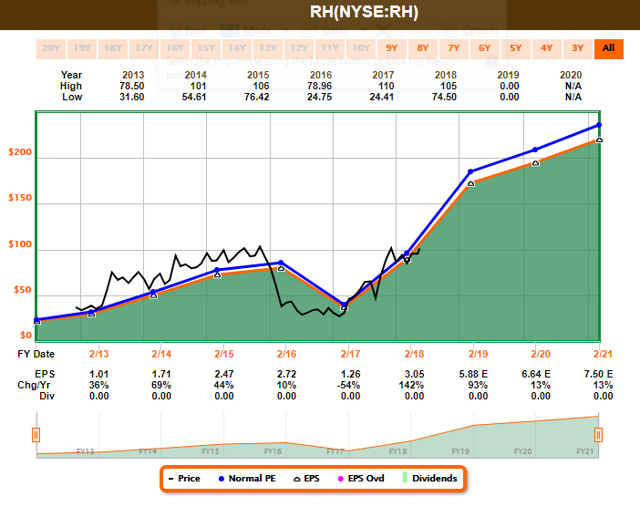Click the -54% Chg/Yr value
Viewport: 640px width, 507px height.
349,385
